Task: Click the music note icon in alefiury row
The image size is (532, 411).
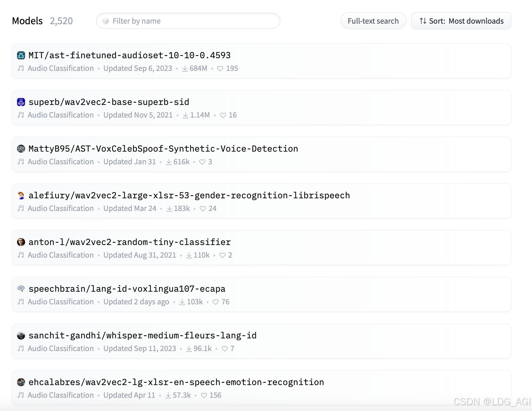Action: point(21,208)
